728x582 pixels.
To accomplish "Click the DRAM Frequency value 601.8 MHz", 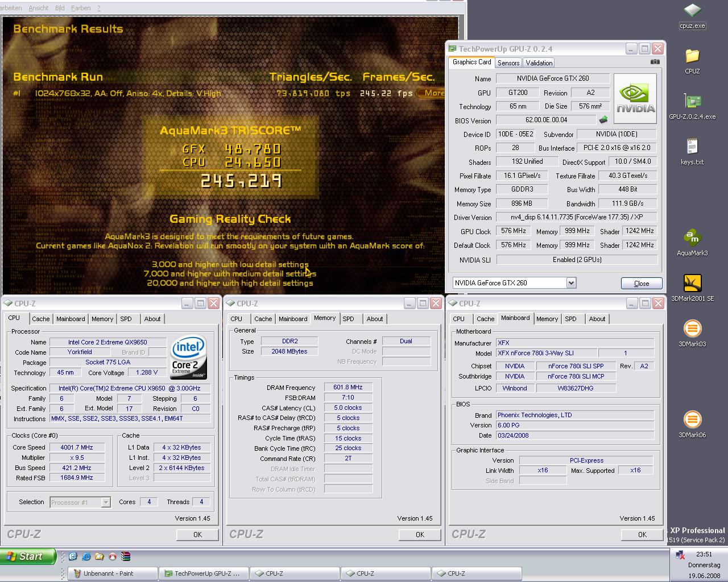I will point(348,387).
